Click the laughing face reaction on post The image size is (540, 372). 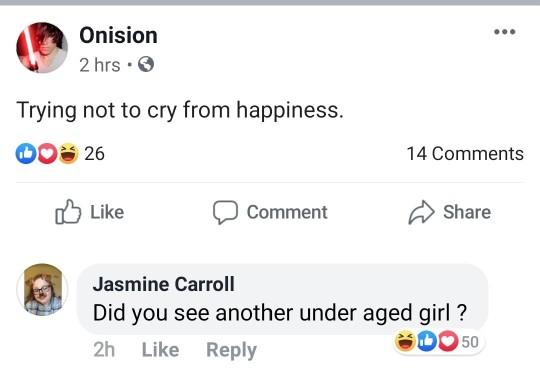pyautogui.click(x=69, y=153)
